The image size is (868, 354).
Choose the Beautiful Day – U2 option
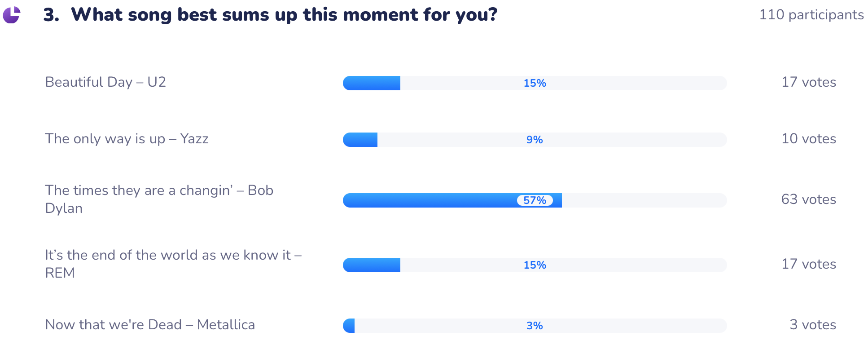[105, 82]
